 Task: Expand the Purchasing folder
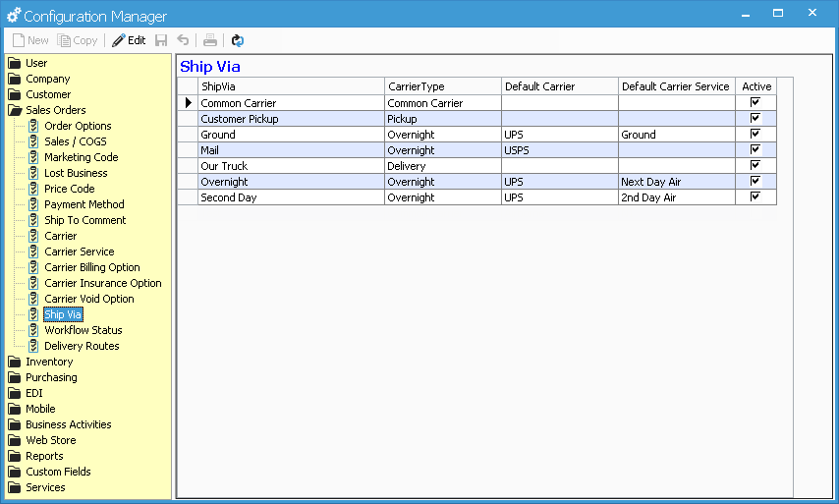pos(43,377)
